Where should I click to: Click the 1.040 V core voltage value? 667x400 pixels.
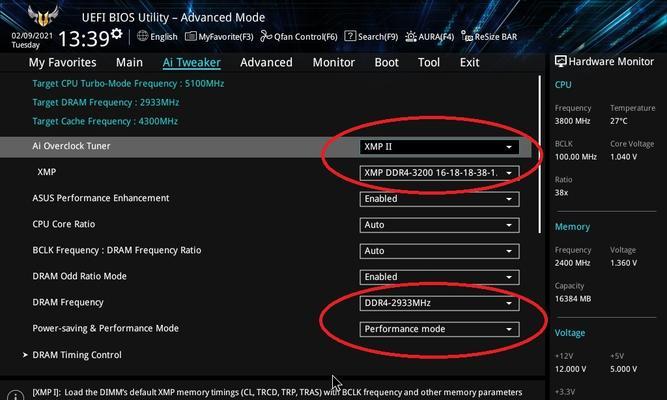click(x=623, y=157)
